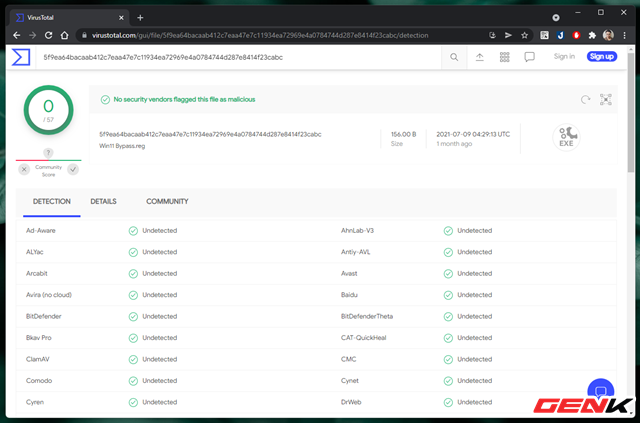Viewport: 640px width, 423px height.
Task: Bookmark this page with star icon
Action: click(x=524, y=36)
